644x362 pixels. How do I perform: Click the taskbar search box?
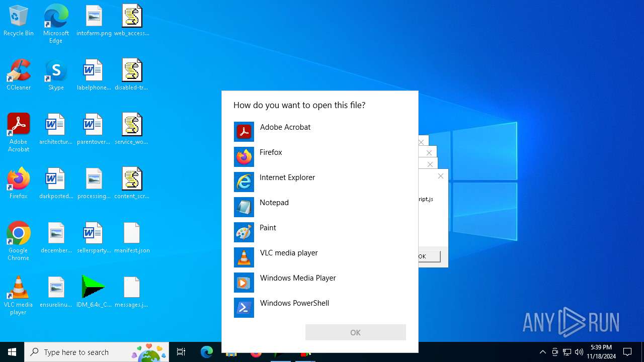pyautogui.click(x=97, y=352)
